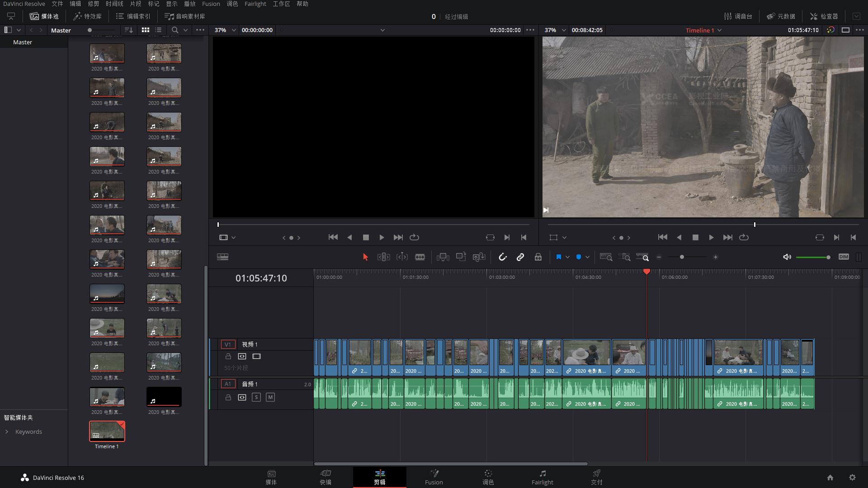Open the 检查器 inspector panel

824,16
